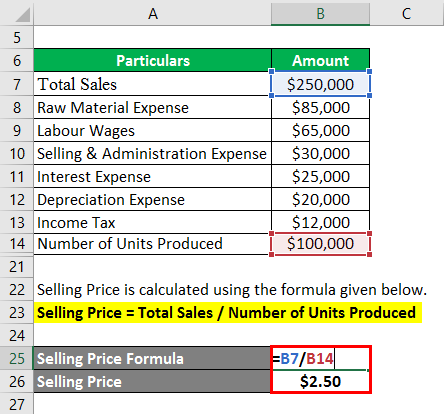The height and width of the screenshot is (414, 444).
Task: Select the Depreciation Expense cell
Action: pyautogui.click(x=153, y=199)
